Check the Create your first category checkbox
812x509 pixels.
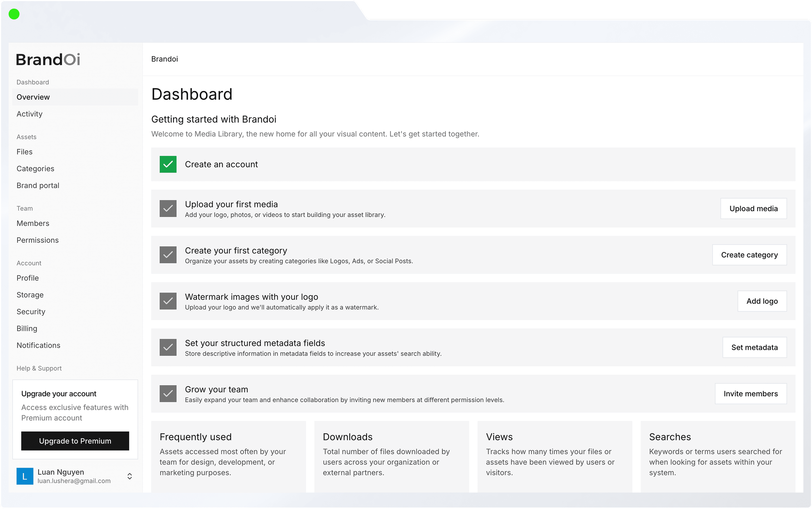click(168, 255)
